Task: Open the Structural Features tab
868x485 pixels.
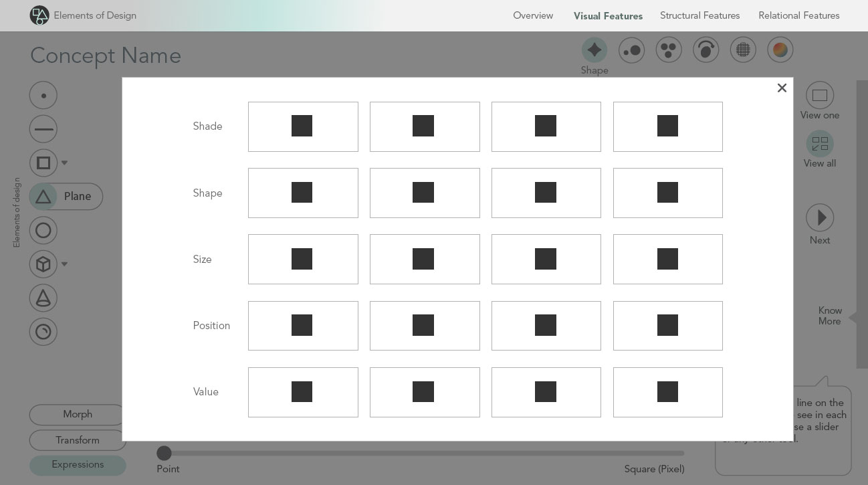Action: pyautogui.click(x=699, y=15)
